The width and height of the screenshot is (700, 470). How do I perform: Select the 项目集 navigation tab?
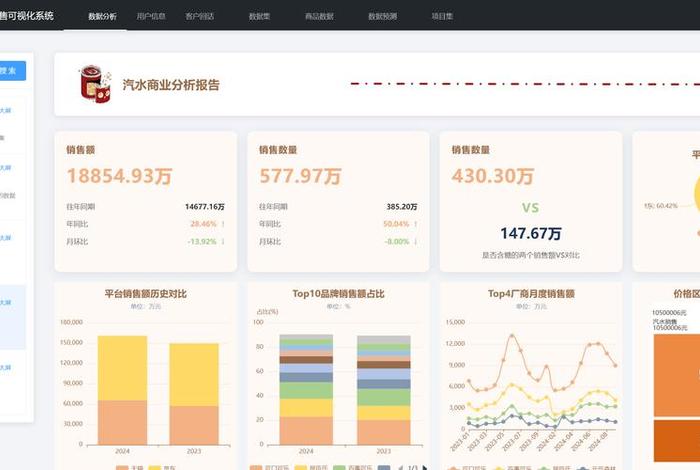pos(442,17)
